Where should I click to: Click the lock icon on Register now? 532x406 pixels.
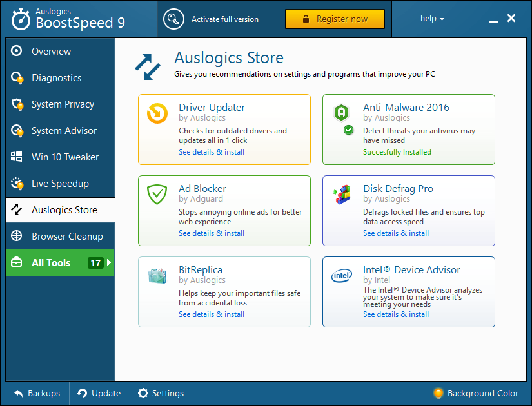pos(306,19)
